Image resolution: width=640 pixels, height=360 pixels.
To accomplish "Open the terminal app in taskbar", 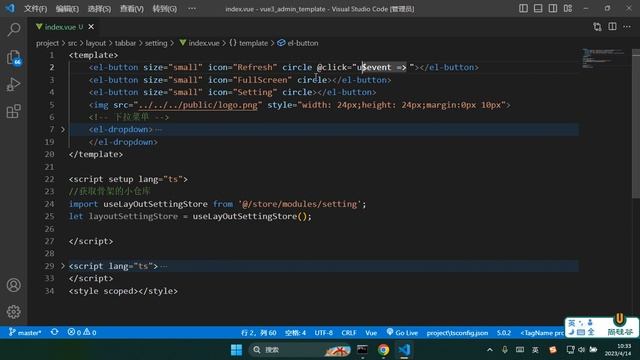I will [362, 350].
